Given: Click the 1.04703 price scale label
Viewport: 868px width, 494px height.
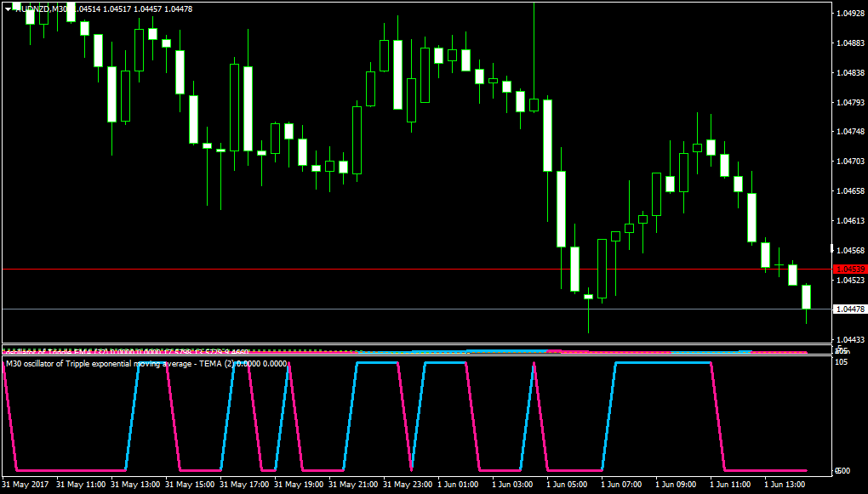Looking at the screenshot, I should (851, 162).
